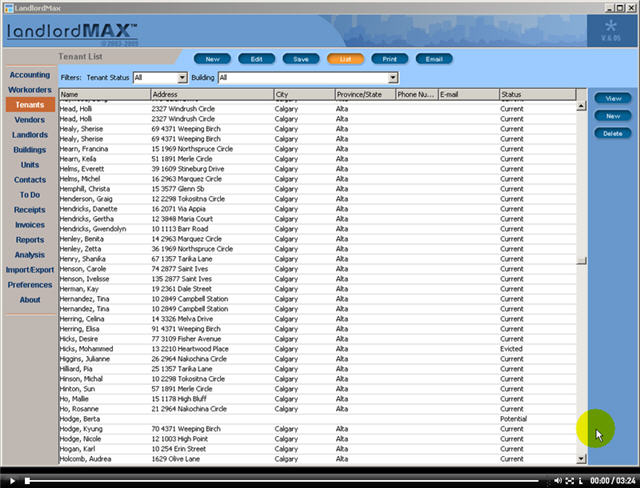640x488 pixels.
Task: Open the Contacts section
Action: coord(30,180)
